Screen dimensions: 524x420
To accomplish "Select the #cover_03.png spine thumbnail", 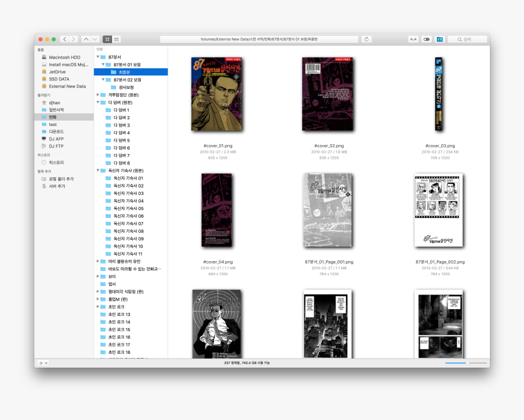I will [439, 94].
